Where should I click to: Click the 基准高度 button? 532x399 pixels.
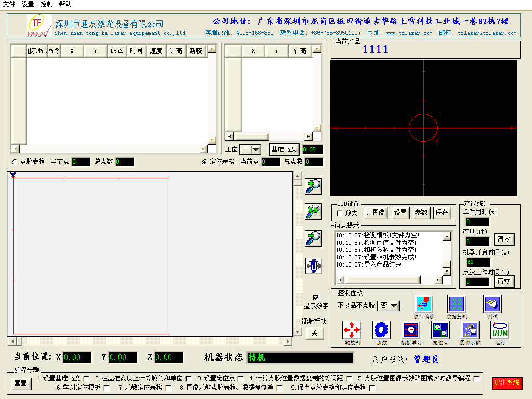click(x=284, y=149)
